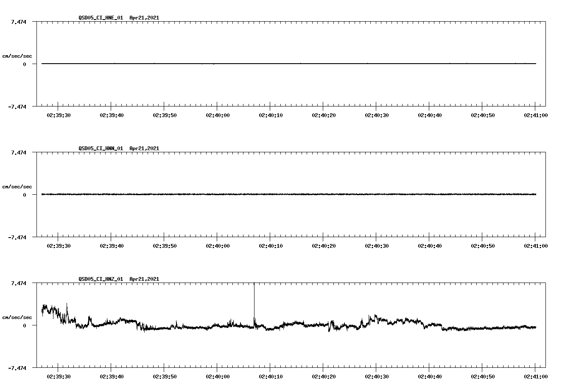Click the Apr21,2021 date label on bottom plot

[x=144, y=279]
